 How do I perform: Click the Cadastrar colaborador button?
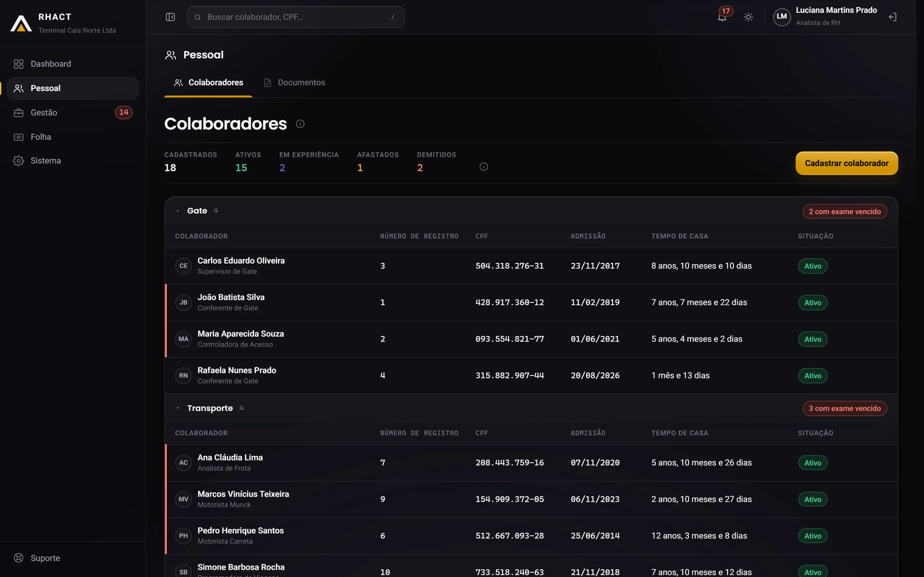point(846,163)
